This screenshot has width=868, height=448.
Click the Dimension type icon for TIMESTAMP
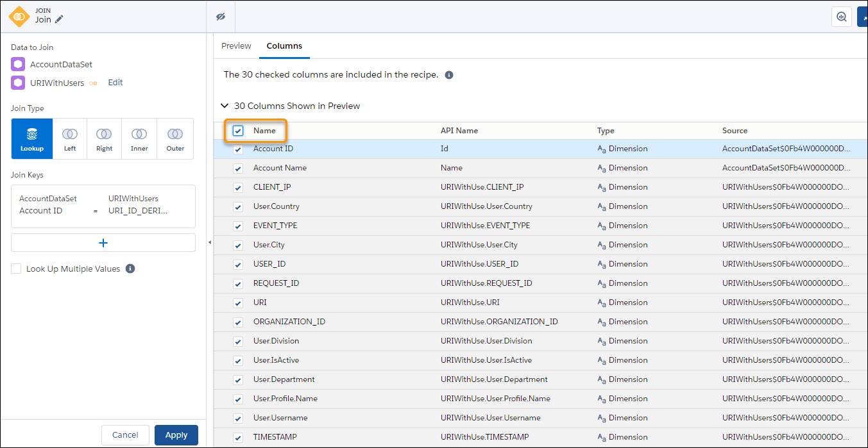tap(602, 437)
